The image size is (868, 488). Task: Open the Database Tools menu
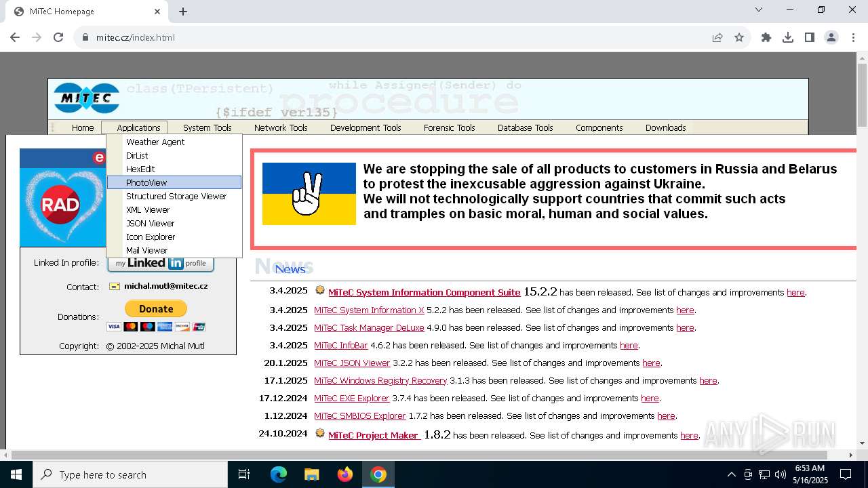[x=525, y=127]
